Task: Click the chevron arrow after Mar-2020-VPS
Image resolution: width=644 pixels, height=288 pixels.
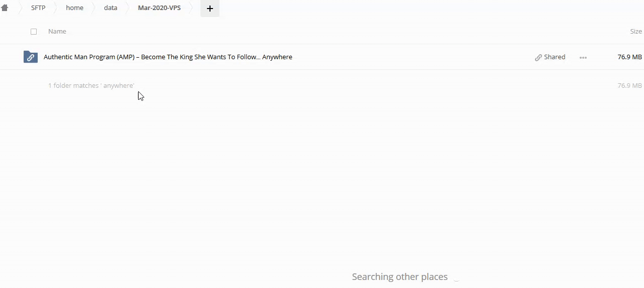Action: 192,8
